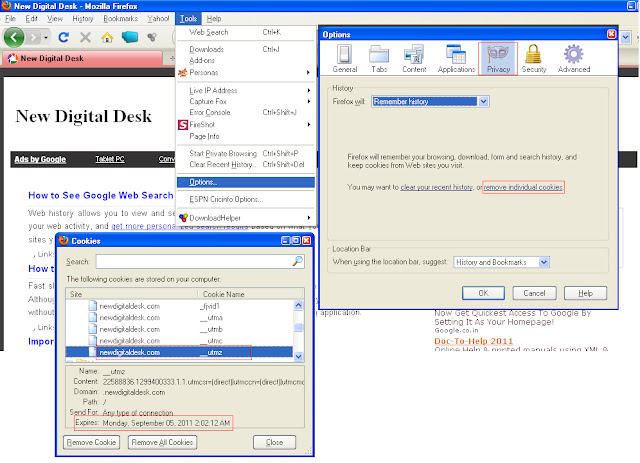The image size is (640, 463).
Task: Open the Bookmarks menu
Action: (x=120, y=18)
